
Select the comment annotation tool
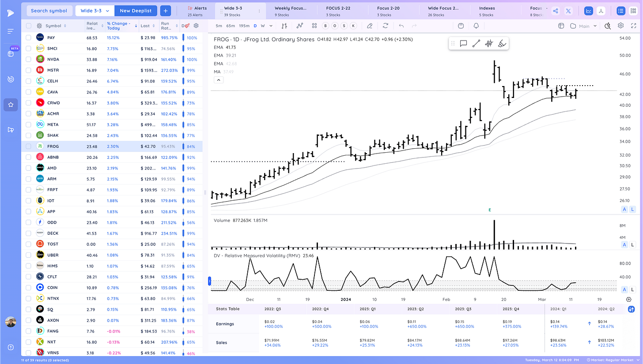(463, 43)
